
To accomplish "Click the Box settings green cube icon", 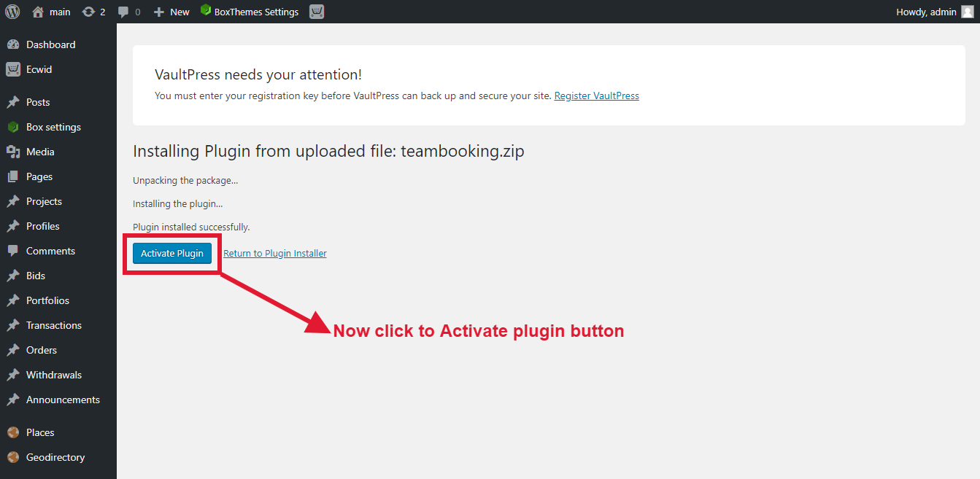I will tap(13, 127).
